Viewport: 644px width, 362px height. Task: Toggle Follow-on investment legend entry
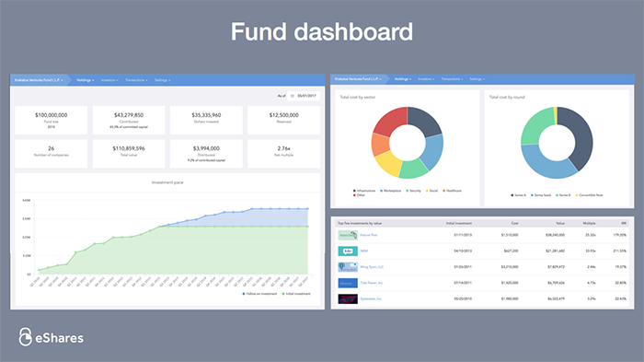tap(260, 294)
